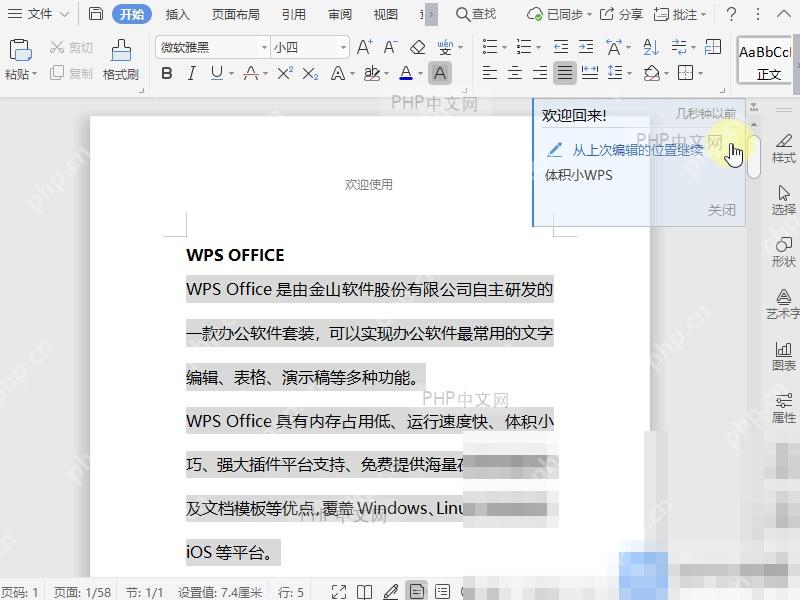Toggle Underline formatting
Viewport: 800px width, 600px height.
(x=217, y=73)
